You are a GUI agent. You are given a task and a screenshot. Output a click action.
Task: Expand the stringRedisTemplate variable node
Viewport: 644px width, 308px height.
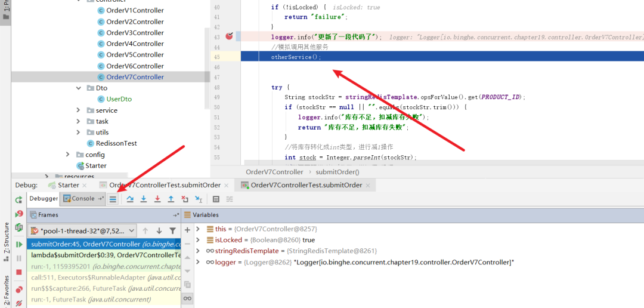pos(198,251)
